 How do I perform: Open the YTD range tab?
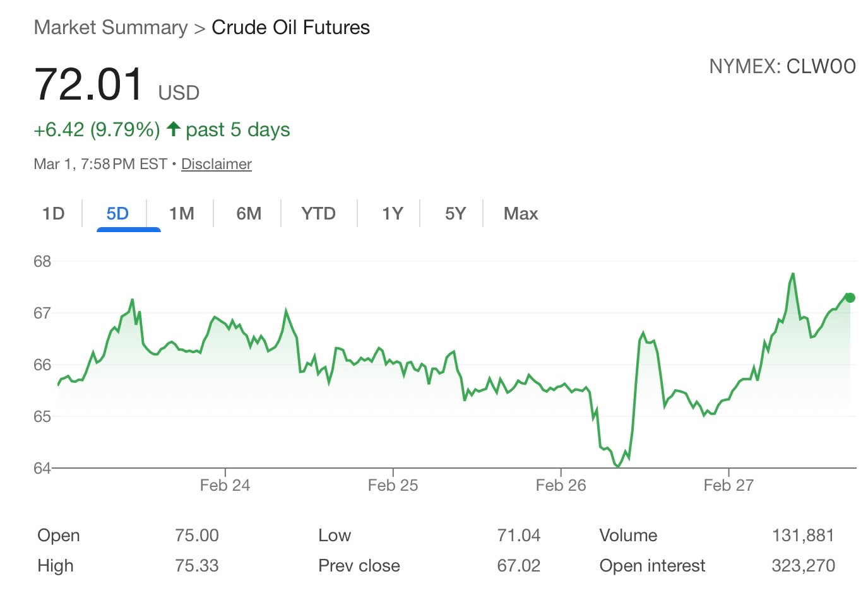tap(318, 214)
